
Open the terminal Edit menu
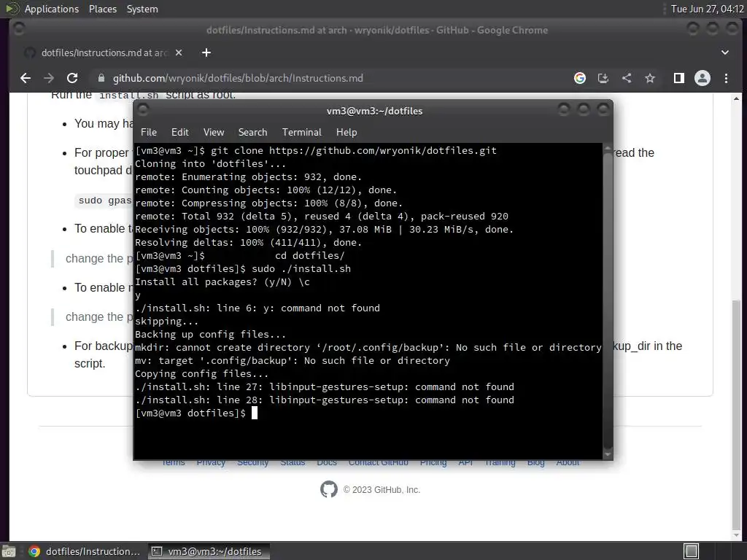click(x=179, y=133)
